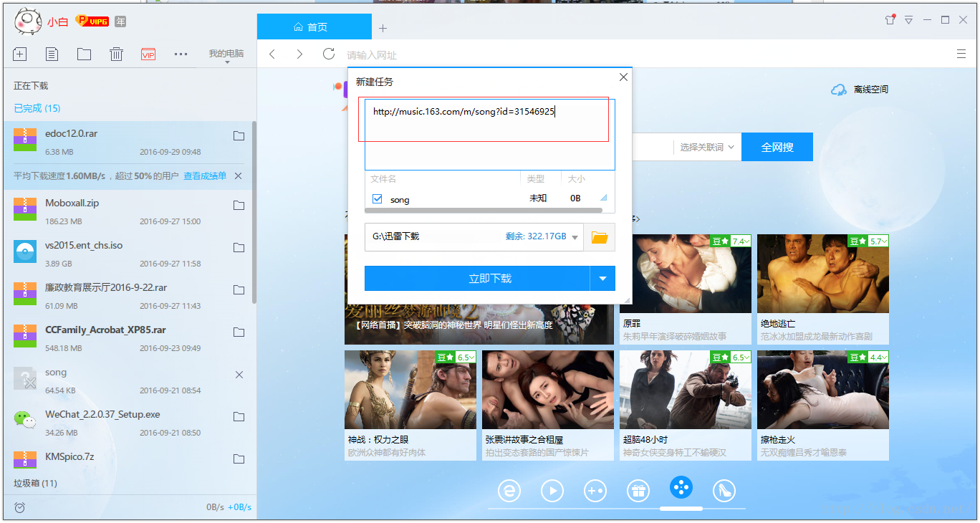Image resolution: width=980 pixels, height=523 pixels.
Task: Open folder for KMSpico.7z
Action: (239, 459)
